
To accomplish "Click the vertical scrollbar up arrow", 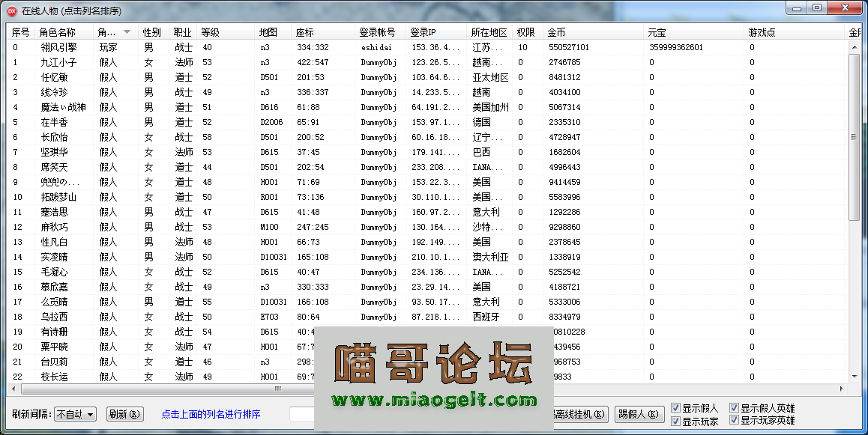I will click(x=854, y=46).
